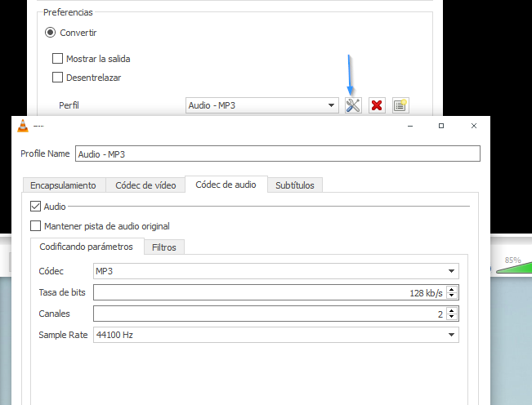Image resolution: width=532 pixels, height=405 pixels.
Task: Maximize the profile edition window
Action: (441, 126)
